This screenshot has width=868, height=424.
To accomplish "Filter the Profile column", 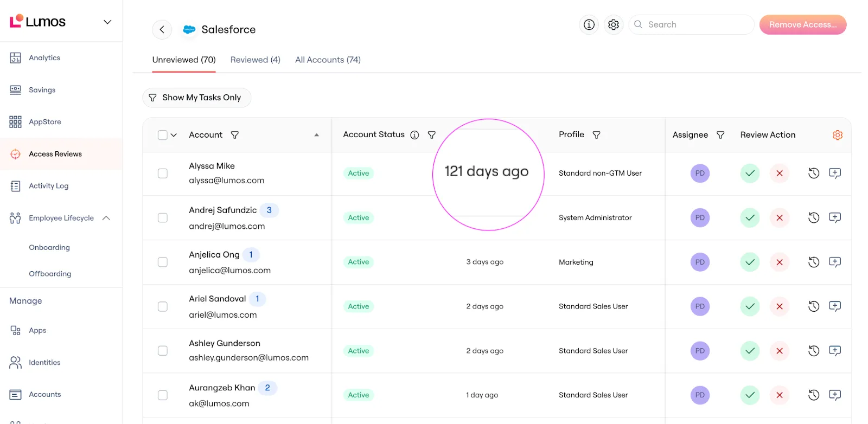I will tap(596, 135).
